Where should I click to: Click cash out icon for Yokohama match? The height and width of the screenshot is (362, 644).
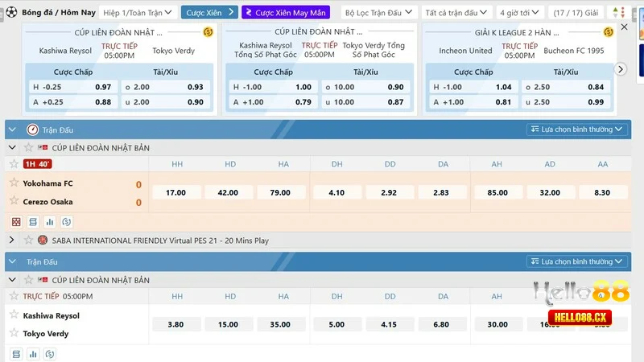click(x=67, y=222)
